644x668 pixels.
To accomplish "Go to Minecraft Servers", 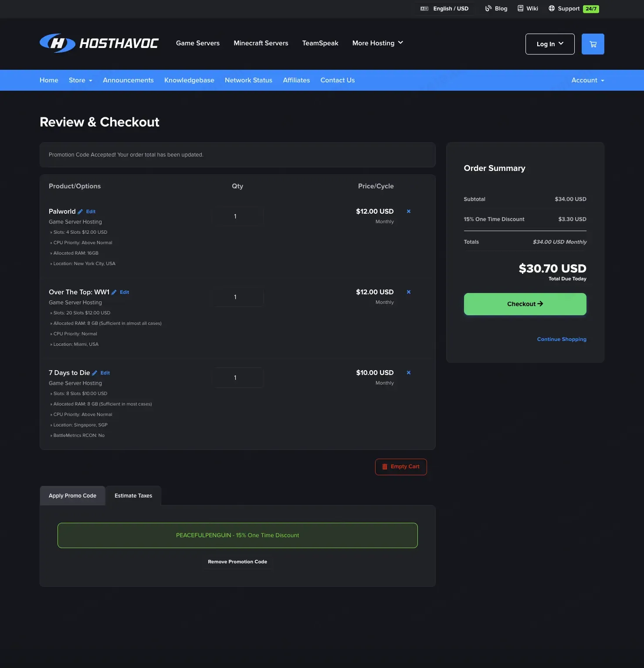I will tap(261, 43).
